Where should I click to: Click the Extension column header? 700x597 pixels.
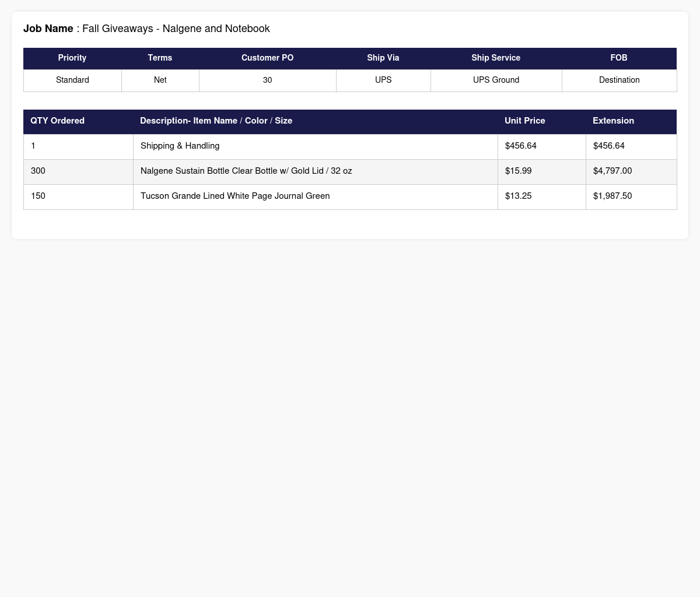click(x=631, y=121)
